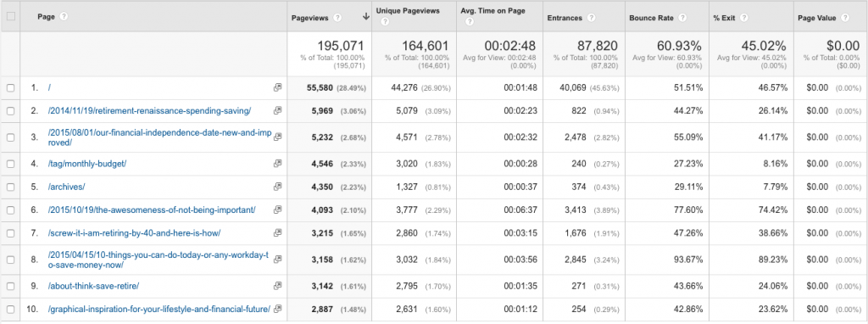The image size is (868, 324).
Task: Open the /archives/ page link
Action: point(66,187)
